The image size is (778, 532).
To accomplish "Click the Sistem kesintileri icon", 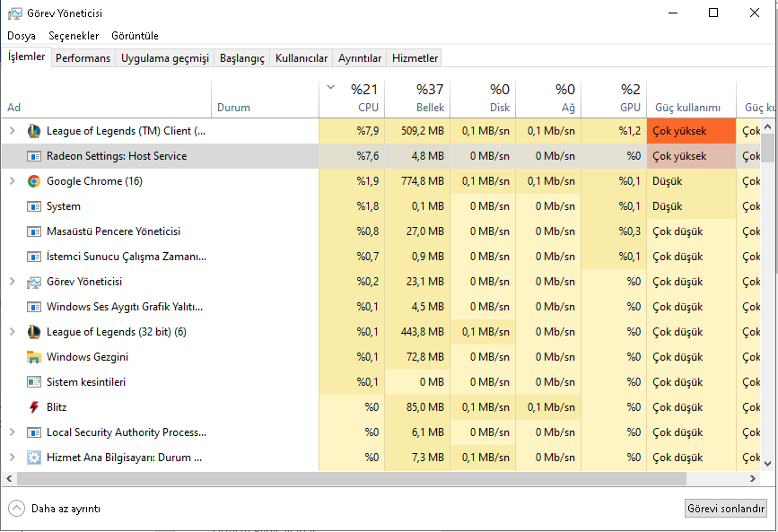I will (x=34, y=382).
